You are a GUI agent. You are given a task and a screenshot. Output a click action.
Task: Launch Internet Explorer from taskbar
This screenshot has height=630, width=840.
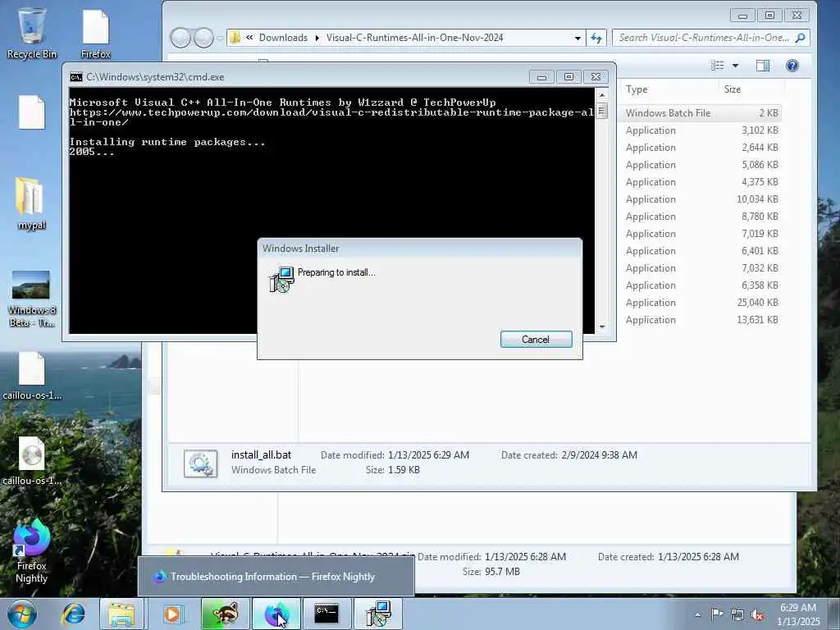(x=73, y=614)
